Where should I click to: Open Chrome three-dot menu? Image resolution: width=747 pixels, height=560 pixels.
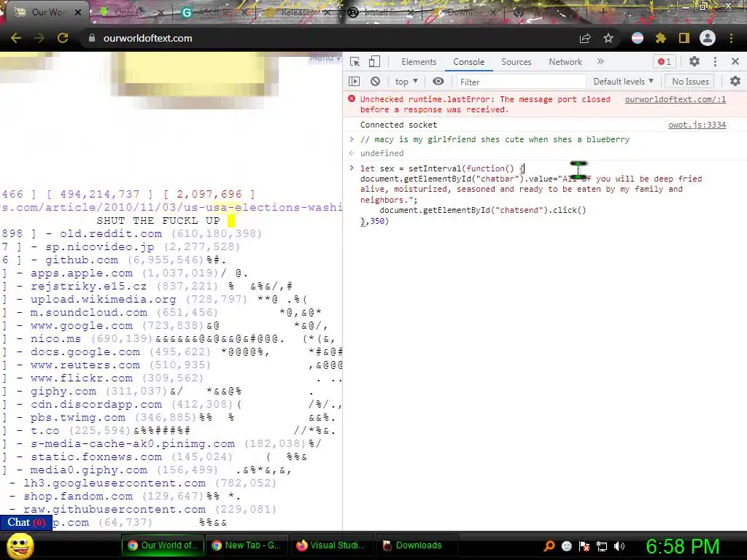tap(731, 38)
